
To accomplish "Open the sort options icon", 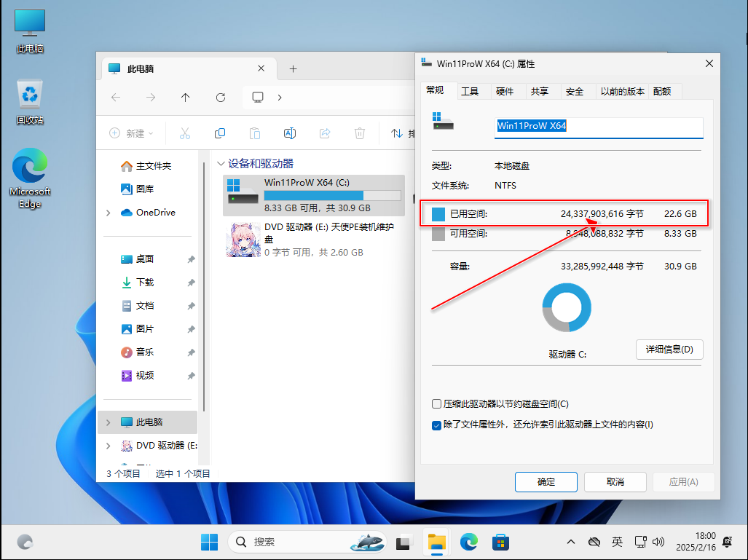I will (397, 133).
